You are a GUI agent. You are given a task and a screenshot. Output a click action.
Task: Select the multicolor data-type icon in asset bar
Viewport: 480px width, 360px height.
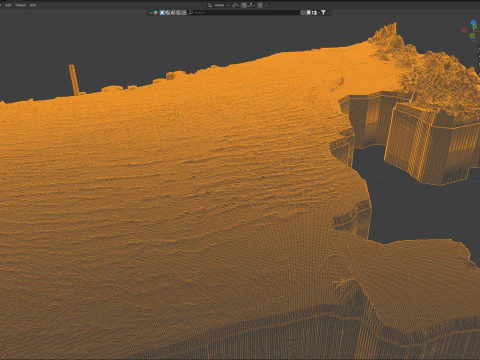[x=155, y=13]
